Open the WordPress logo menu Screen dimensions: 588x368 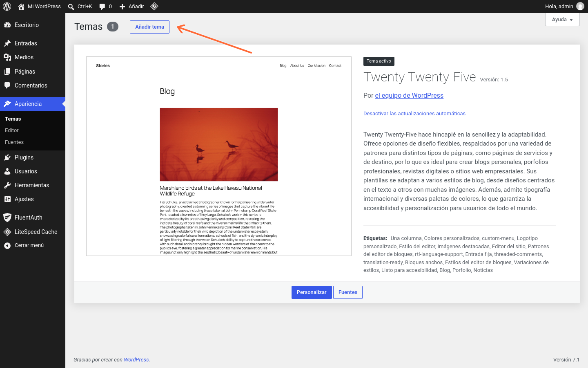[x=7, y=7]
